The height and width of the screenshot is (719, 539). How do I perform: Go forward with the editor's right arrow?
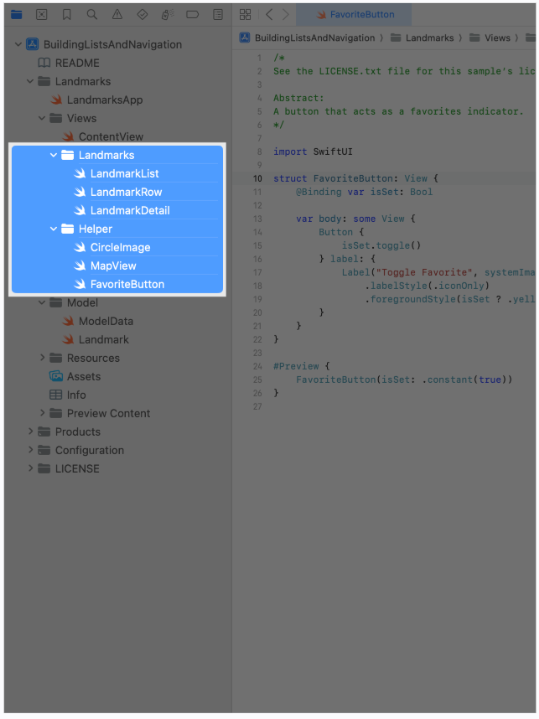(285, 15)
